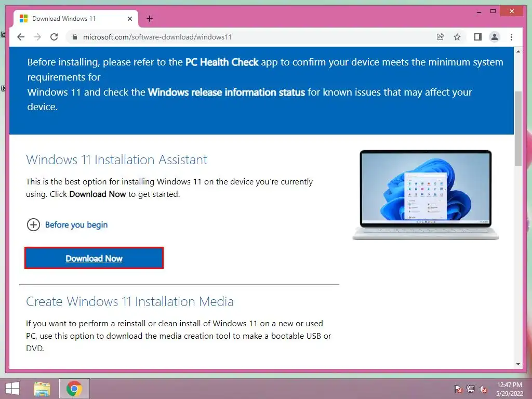Click the Download Now button
This screenshot has height=399, width=532.
point(94,258)
